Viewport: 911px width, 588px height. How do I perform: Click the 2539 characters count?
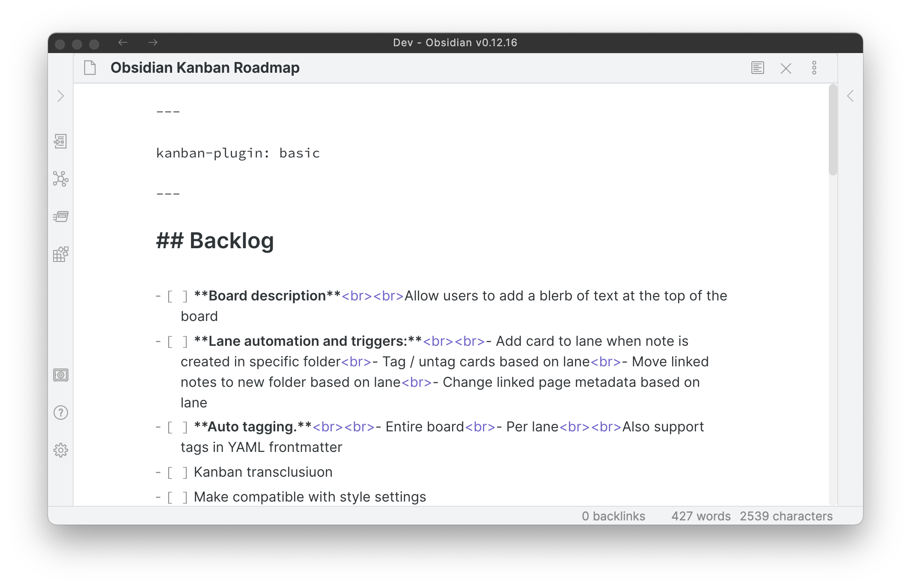(x=786, y=516)
